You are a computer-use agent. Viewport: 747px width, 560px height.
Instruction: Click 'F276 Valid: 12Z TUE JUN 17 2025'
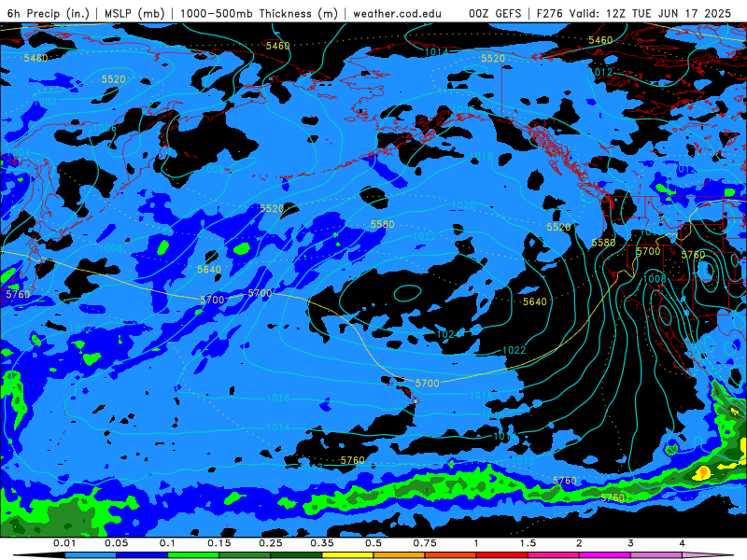coord(634,13)
